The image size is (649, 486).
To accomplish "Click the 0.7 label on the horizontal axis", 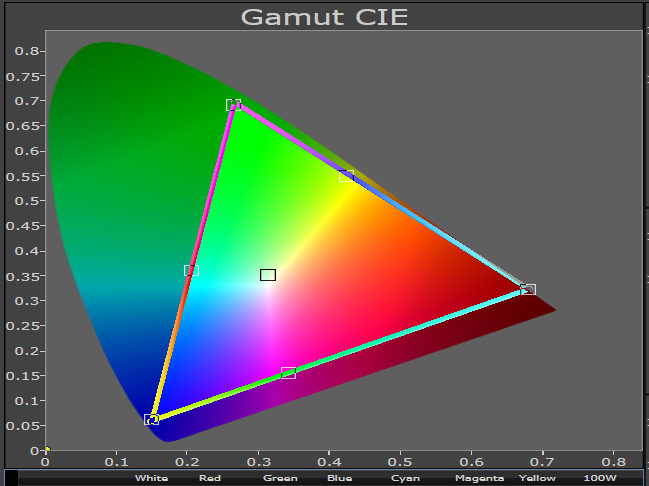I will 542,462.
